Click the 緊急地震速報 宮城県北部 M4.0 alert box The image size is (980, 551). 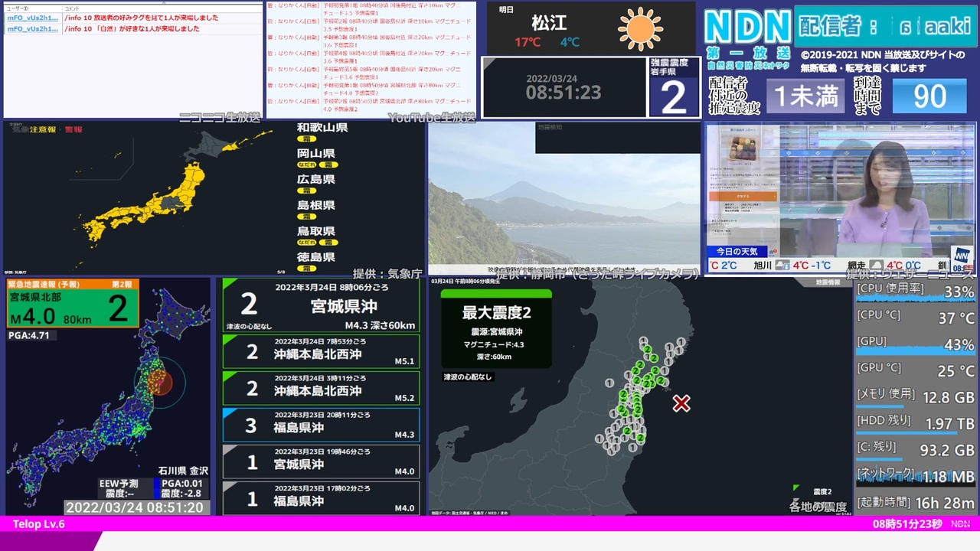(x=73, y=303)
